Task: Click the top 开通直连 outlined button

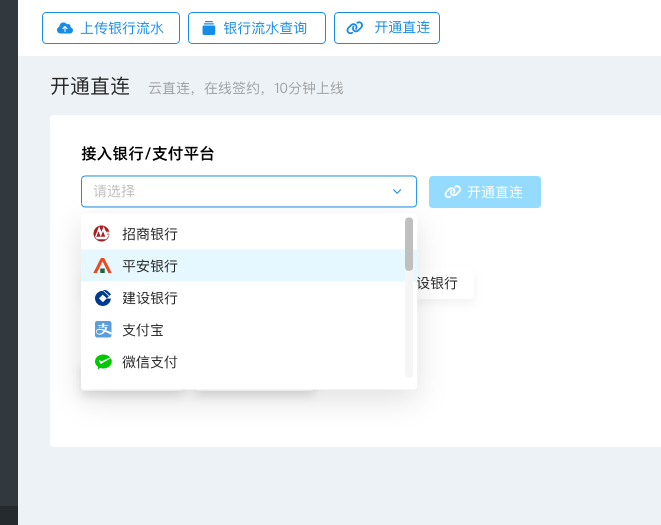Action: (387, 28)
